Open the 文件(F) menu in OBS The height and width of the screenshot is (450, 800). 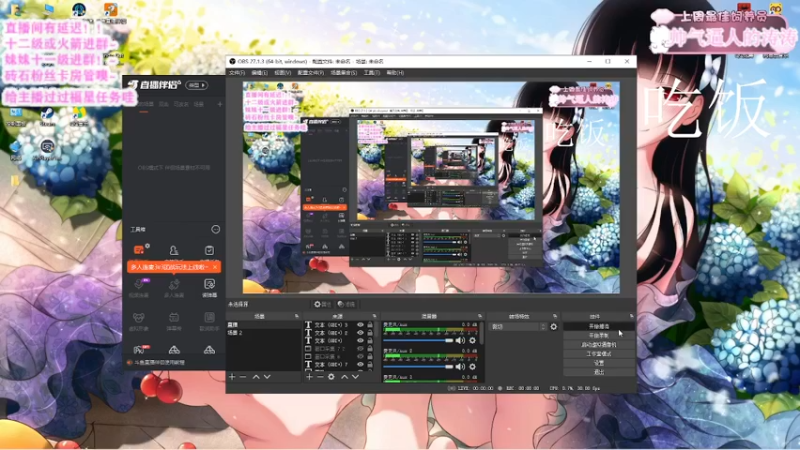point(237,73)
